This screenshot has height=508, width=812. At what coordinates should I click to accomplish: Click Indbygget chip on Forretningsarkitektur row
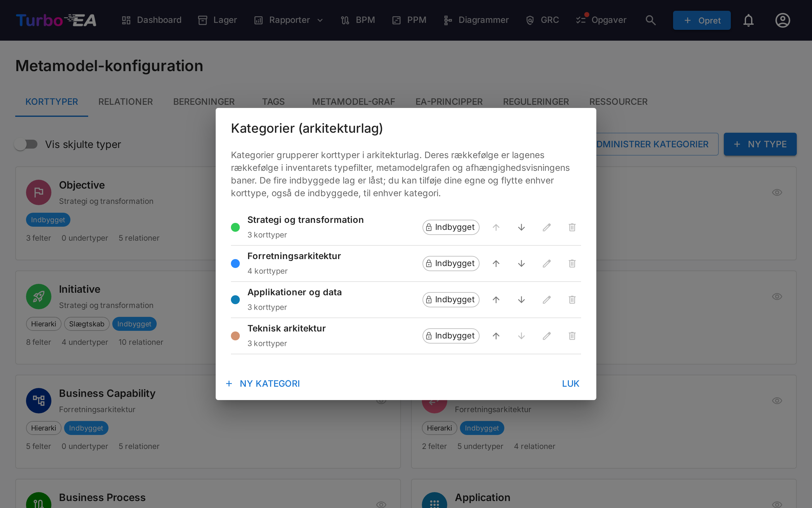[451, 264]
